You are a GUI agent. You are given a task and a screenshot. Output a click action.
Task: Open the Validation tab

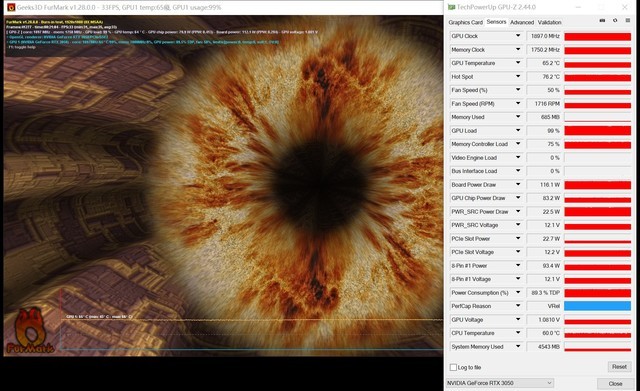pyautogui.click(x=549, y=22)
